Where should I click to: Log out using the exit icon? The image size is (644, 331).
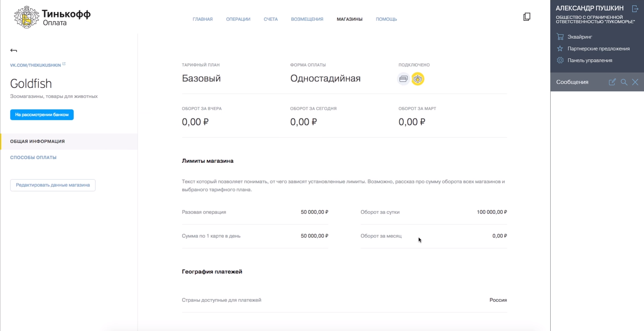pyautogui.click(x=635, y=9)
